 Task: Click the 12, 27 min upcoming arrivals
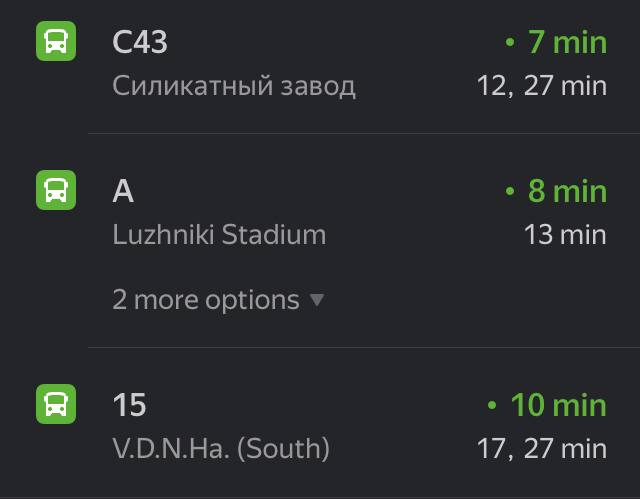[x=542, y=86]
